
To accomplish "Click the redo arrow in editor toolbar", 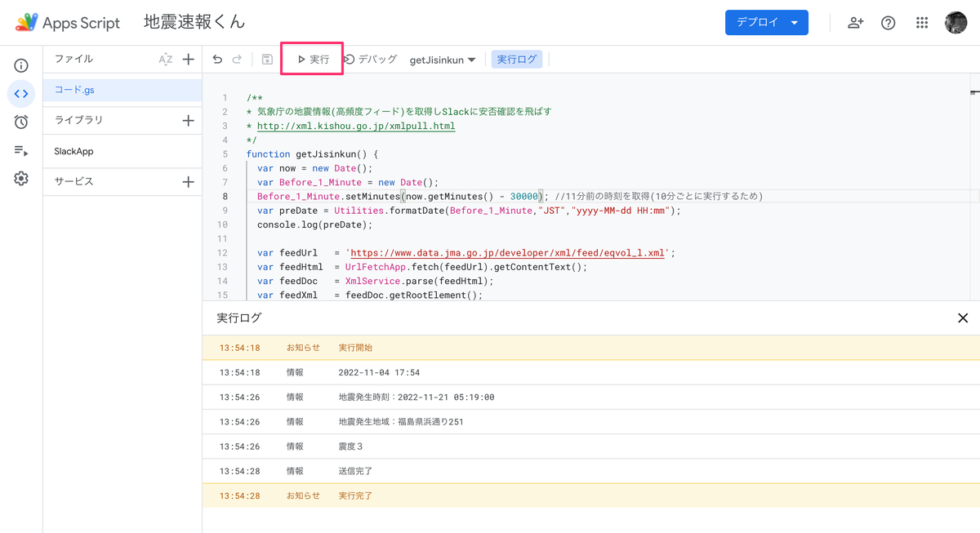I will (238, 60).
